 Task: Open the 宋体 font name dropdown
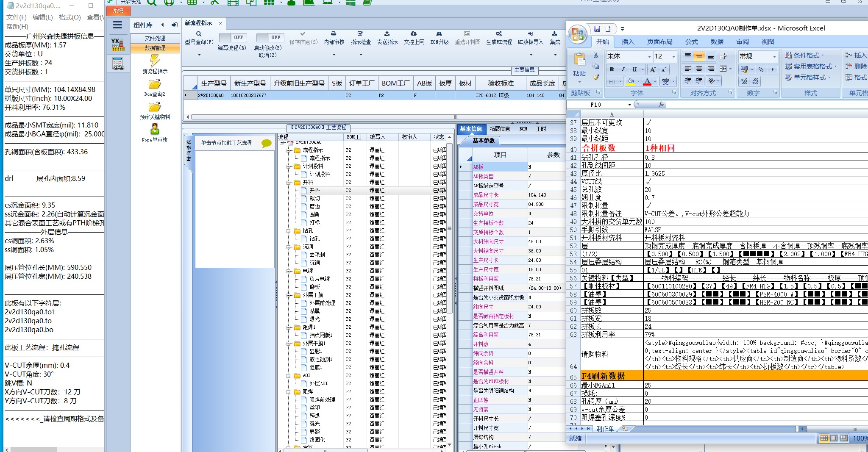coord(649,56)
